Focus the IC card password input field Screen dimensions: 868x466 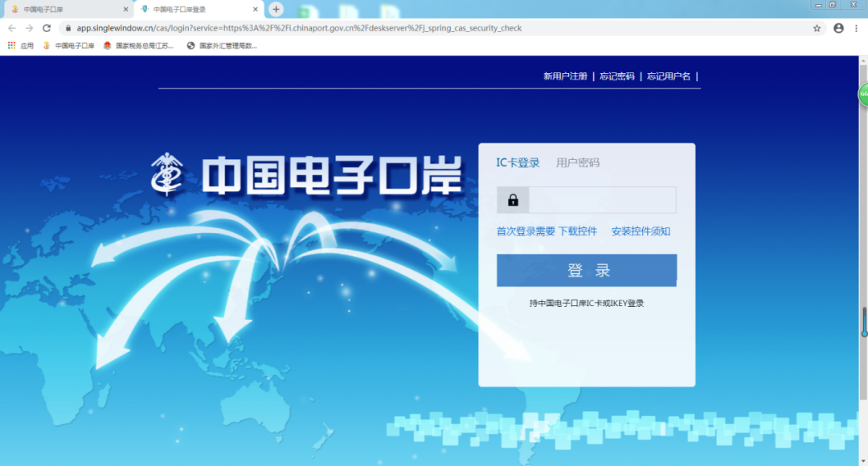[602, 200]
